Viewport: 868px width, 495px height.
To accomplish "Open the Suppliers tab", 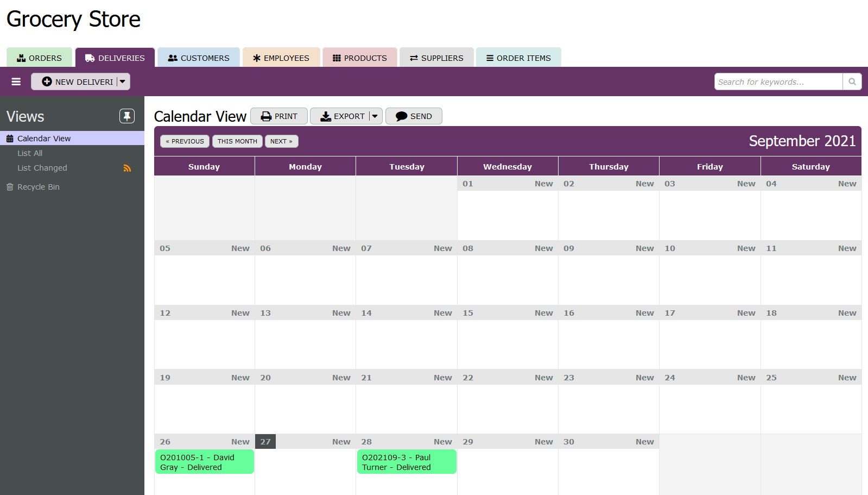I will (x=436, y=58).
